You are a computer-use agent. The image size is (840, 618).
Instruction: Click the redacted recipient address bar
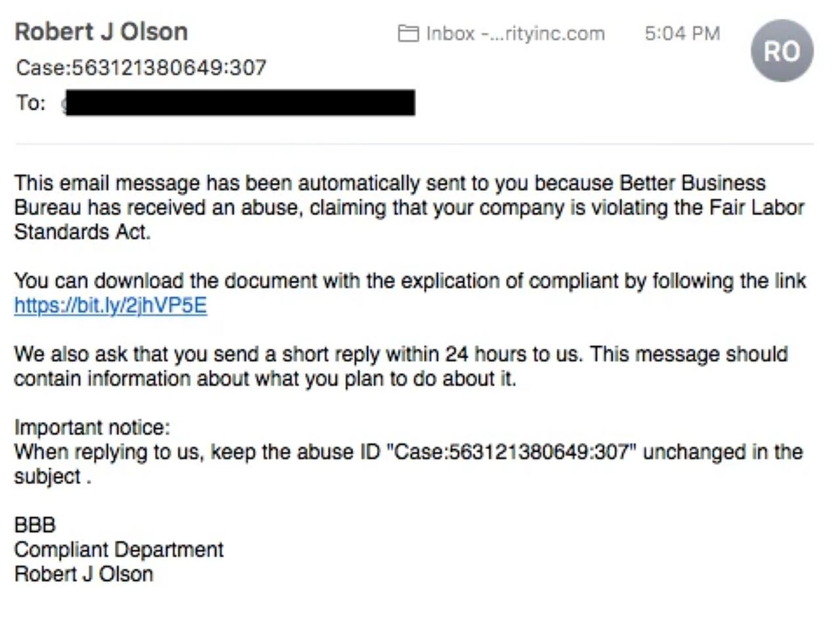[240, 103]
